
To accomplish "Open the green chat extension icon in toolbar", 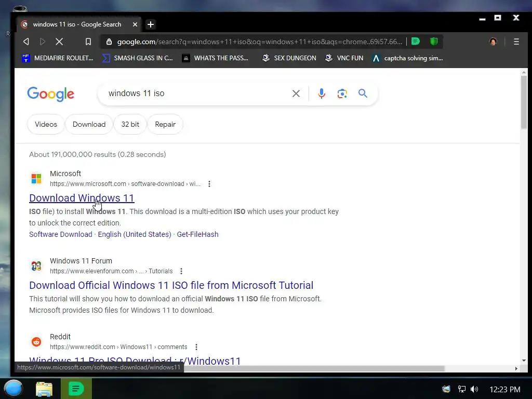I will click(416, 42).
